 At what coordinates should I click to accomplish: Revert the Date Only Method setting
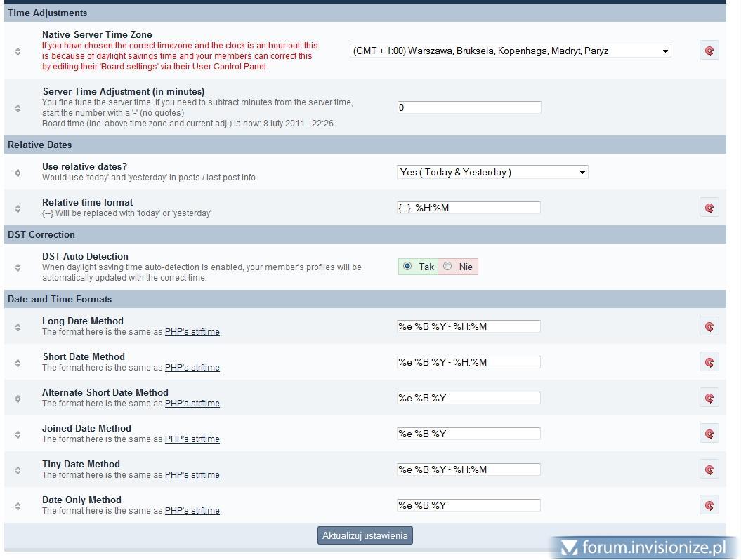pyautogui.click(x=709, y=505)
